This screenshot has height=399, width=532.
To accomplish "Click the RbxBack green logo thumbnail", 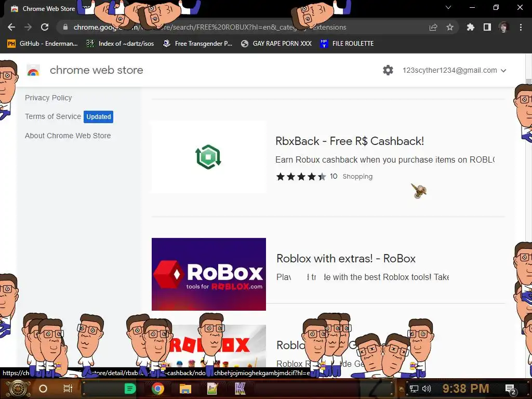I will [209, 157].
